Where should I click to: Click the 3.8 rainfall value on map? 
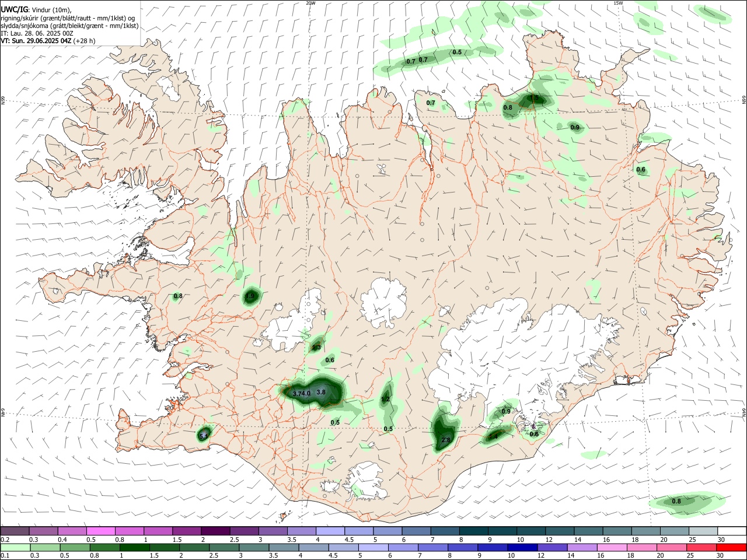pos(321,393)
